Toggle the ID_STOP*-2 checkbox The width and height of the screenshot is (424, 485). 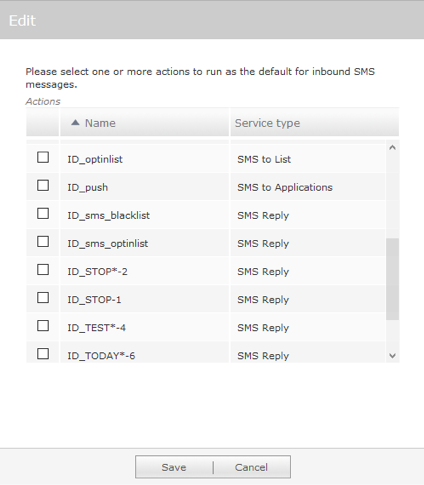tap(43, 269)
